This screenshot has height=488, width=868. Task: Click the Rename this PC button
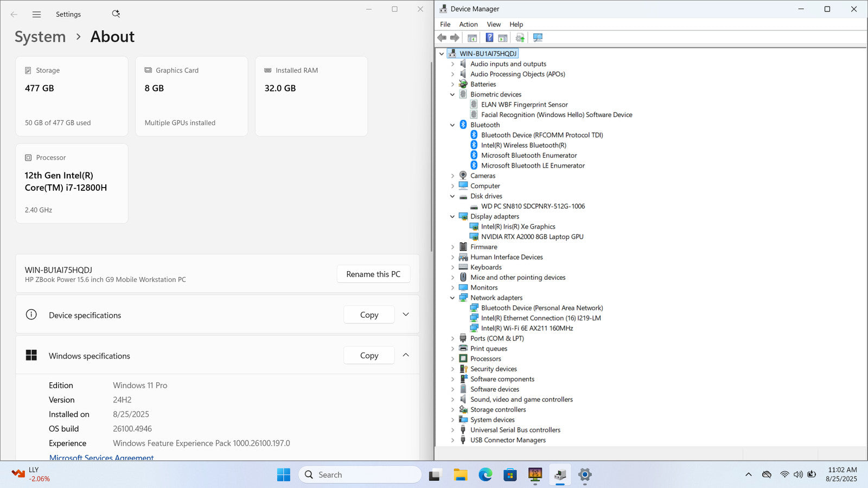click(373, 274)
